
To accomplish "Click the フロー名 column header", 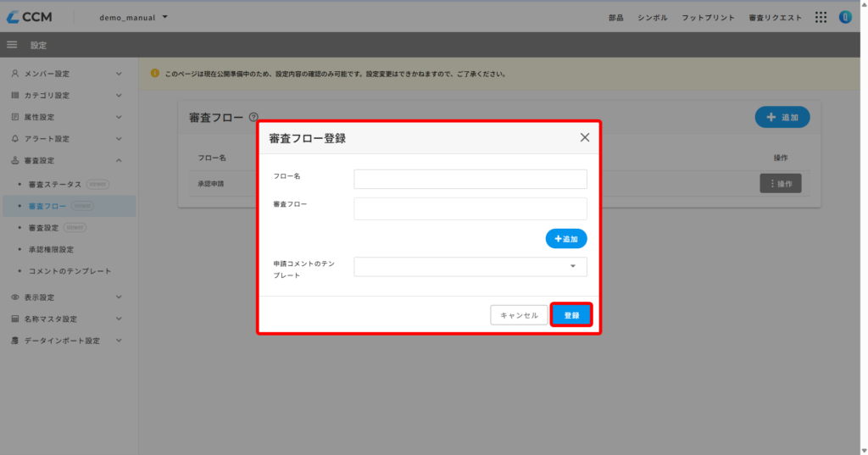I will point(212,158).
